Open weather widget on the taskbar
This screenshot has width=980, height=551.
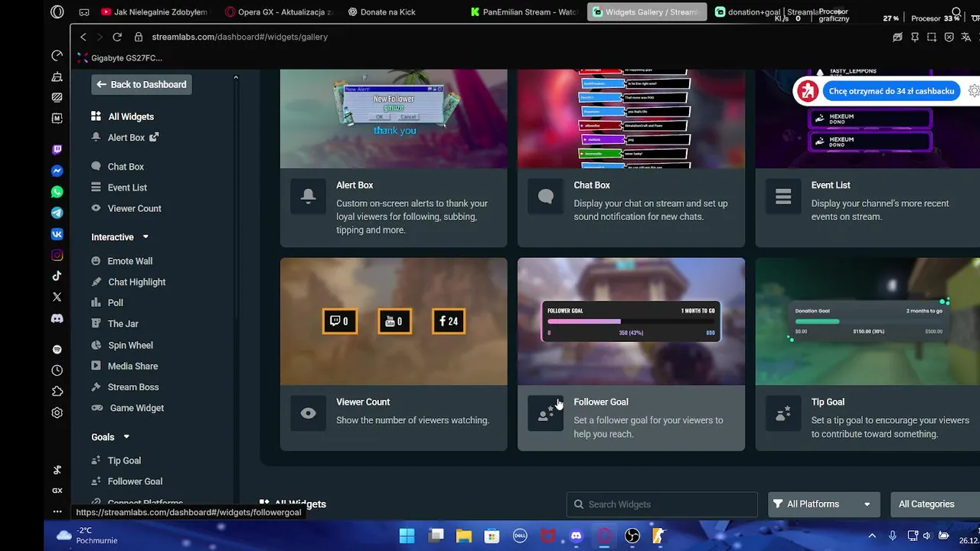[86, 535]
